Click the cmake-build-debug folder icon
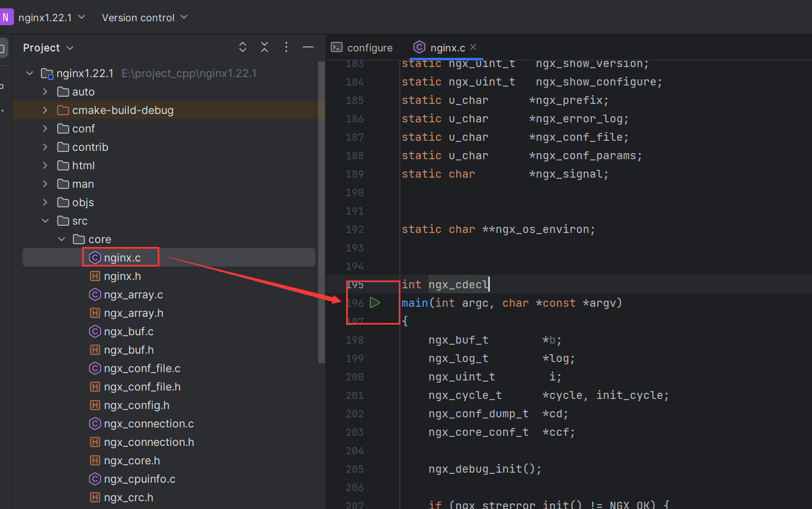 (63, 110)
